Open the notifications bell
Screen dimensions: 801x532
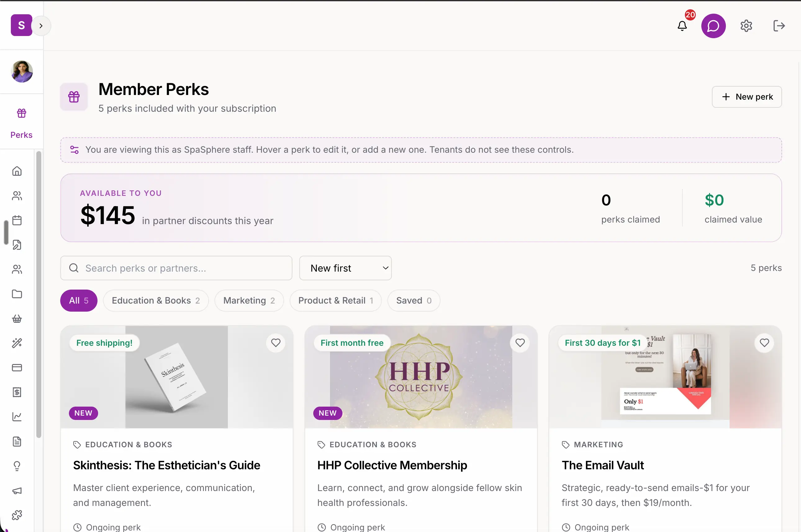[682, 26]
